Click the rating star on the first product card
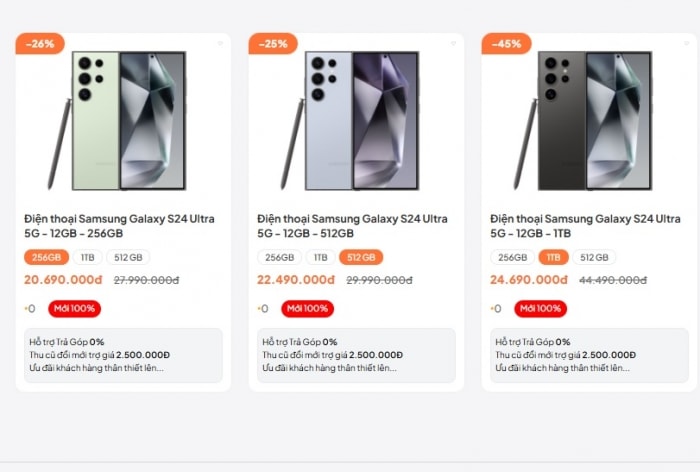Image resolution: width=700 pixels, height=472 pixels. 27,309
